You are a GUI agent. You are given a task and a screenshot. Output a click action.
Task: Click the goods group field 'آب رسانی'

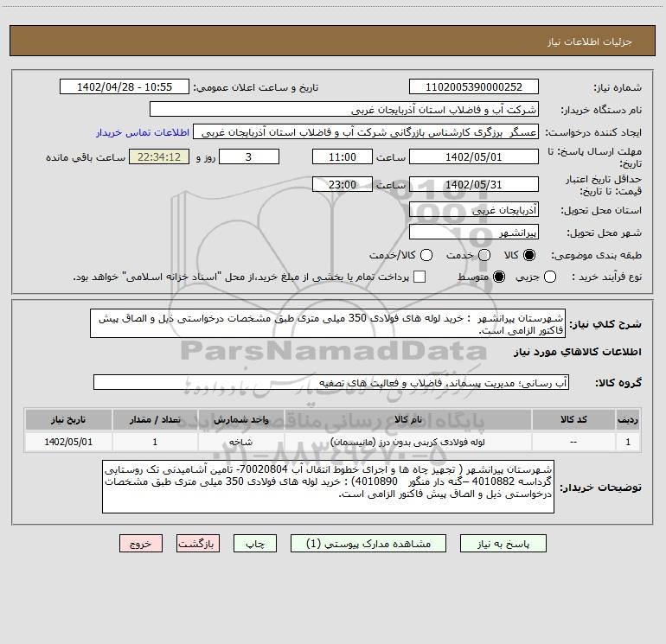(x=331, y=382)
